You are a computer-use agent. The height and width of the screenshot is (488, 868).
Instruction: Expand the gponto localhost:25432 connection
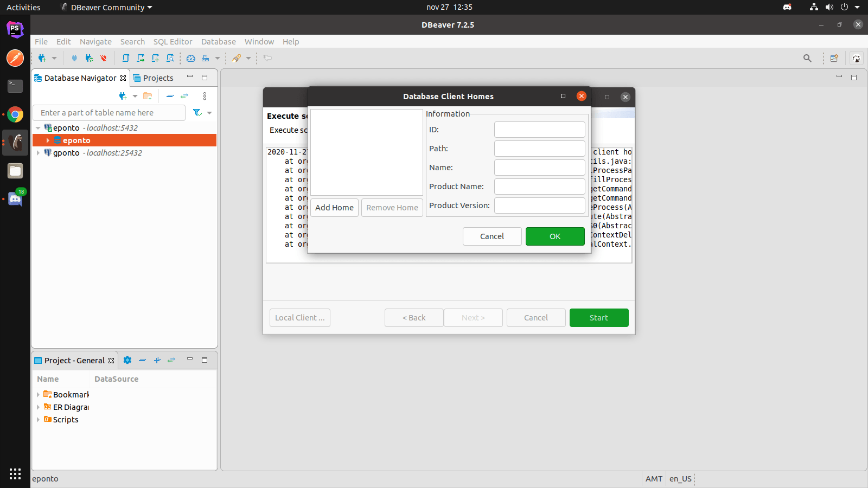click(x=38, y=153)
